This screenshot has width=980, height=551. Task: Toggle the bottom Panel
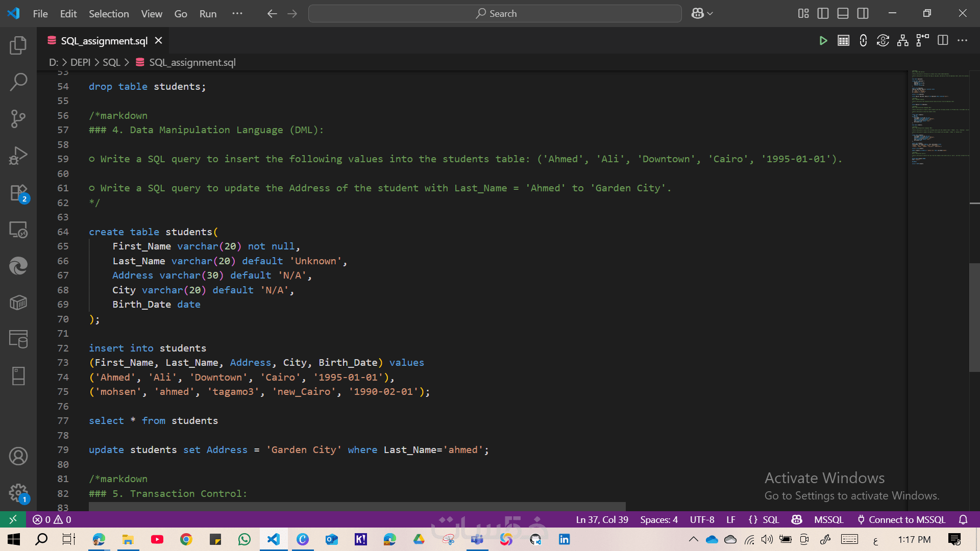843,14
